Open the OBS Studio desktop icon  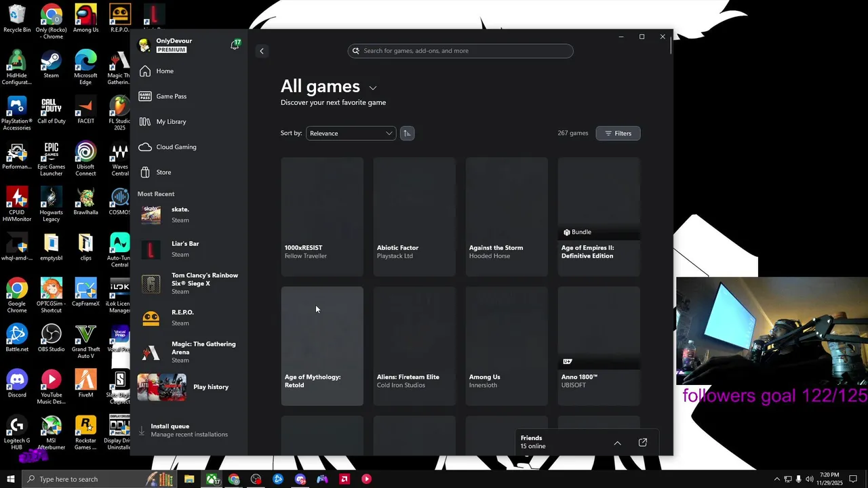pyautogui.click(x=51, y=338)
